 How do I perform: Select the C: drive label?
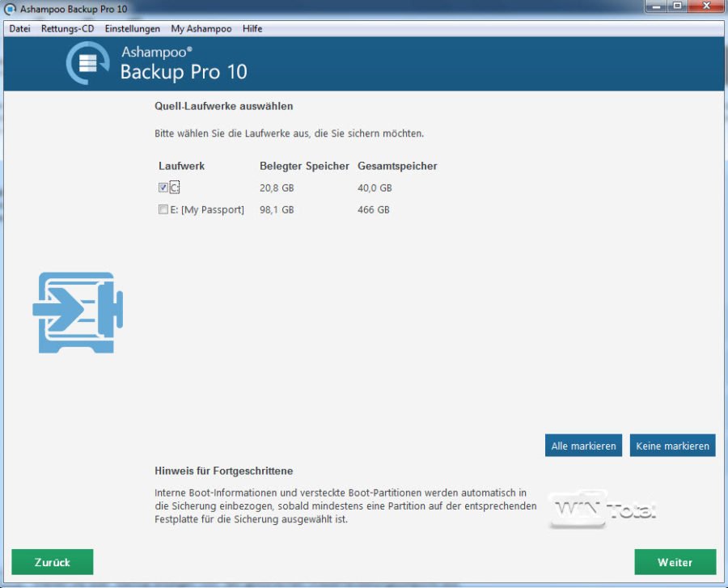tap(174, 187)
